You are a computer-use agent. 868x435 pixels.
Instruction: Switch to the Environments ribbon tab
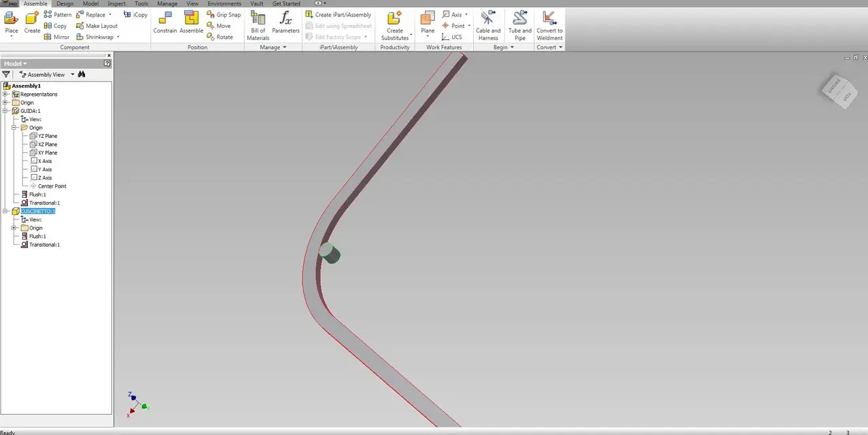pyautogui.click(x=224, y=3)
